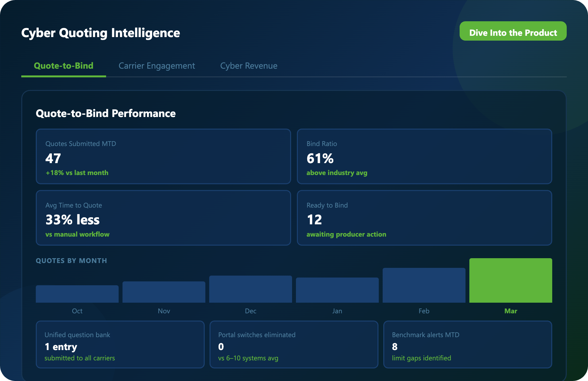Click the Mar month label
The height and width of the screenshot is (381, 588).
510,311
